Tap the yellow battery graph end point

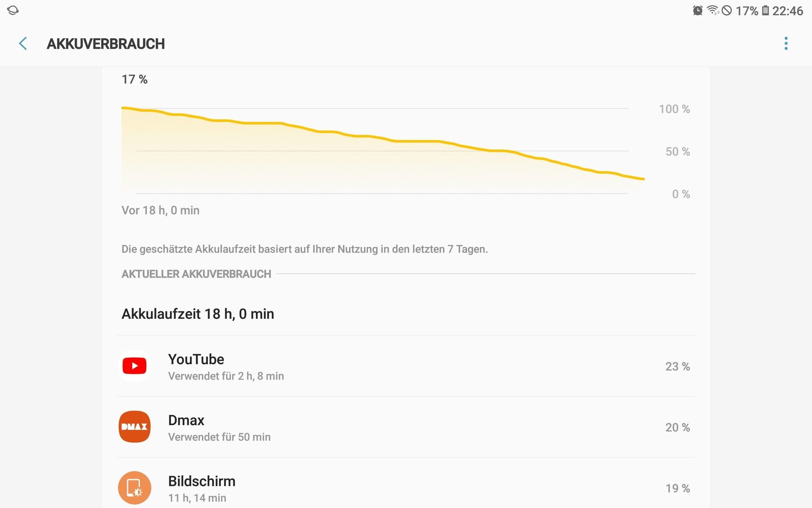click(x=643, y=179)
